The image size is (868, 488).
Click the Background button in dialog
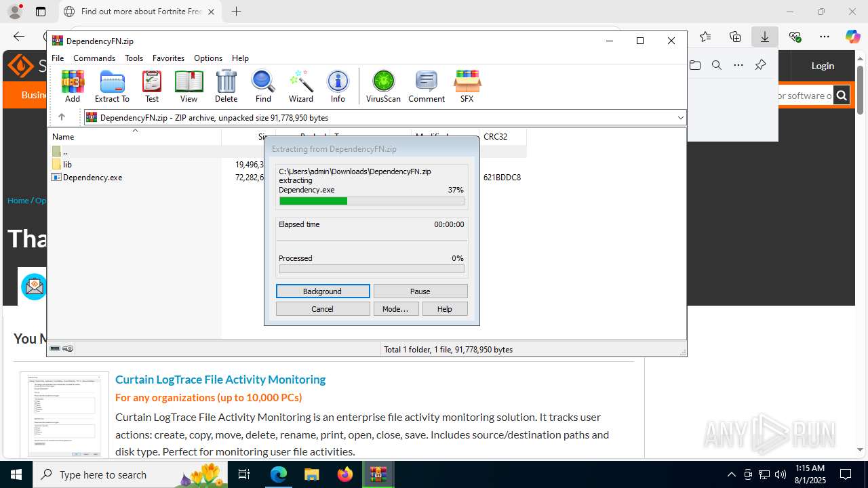pyautogui.click(x=323, y=291)
